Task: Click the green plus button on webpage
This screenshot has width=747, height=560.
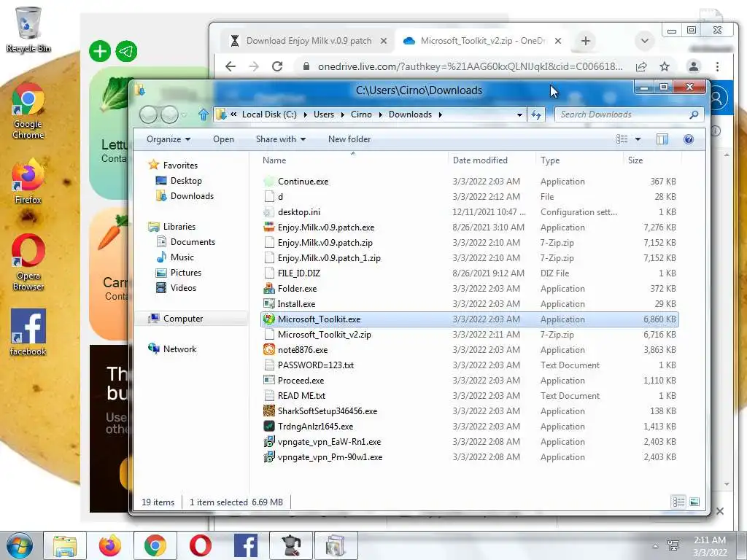Action: tap(100, 51)
